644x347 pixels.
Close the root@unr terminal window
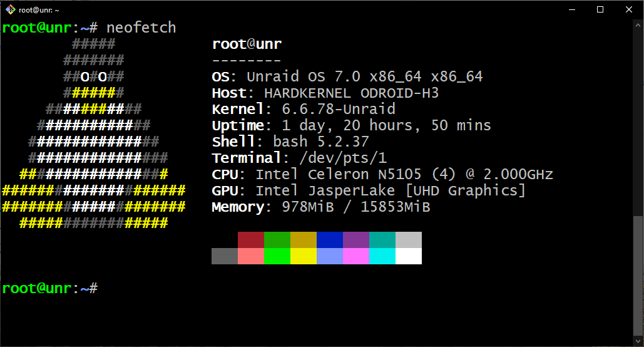[629, 9]
